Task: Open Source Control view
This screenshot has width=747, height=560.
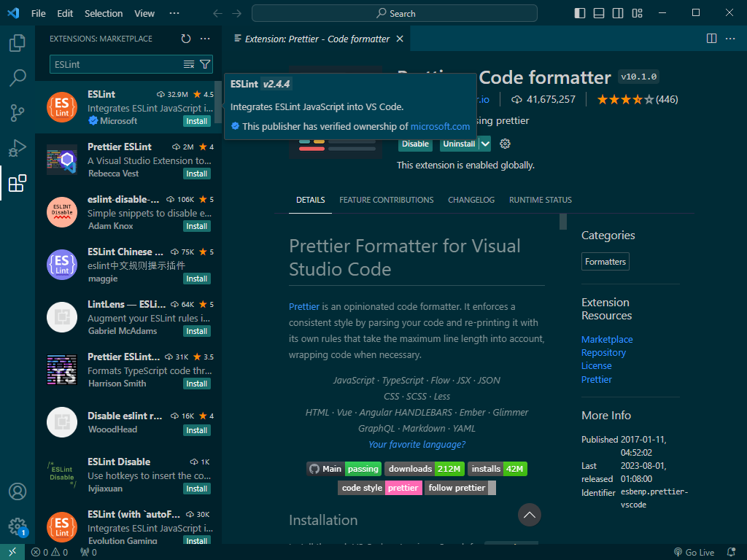Action: 18,113
